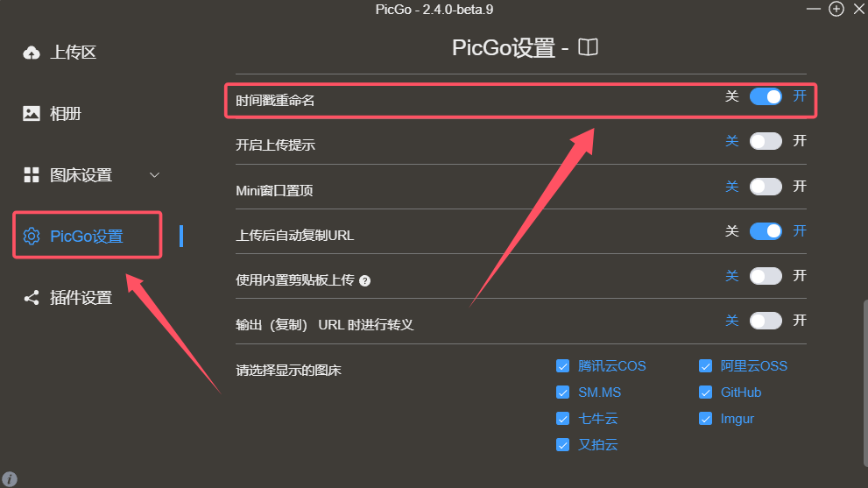Turn off 上传后自动复制URL switch
The width and height of the screenshot is (868, 488).
click(766, 231)
